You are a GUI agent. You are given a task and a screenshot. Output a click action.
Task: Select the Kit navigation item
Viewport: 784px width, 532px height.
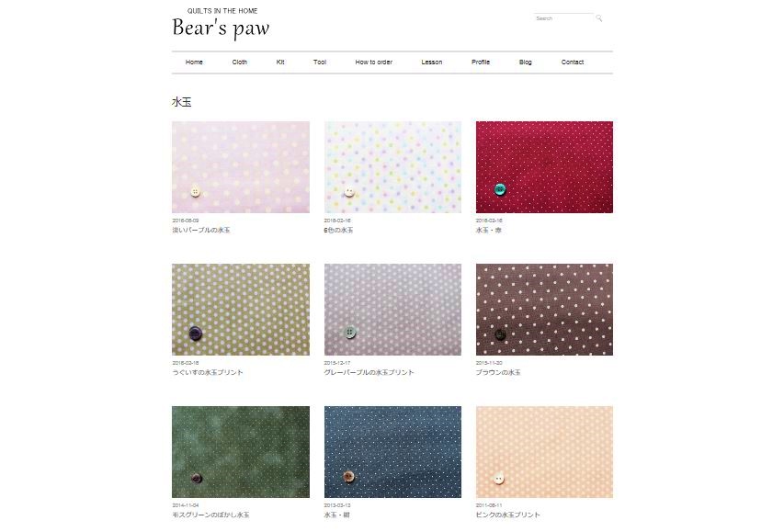(280, 62)
